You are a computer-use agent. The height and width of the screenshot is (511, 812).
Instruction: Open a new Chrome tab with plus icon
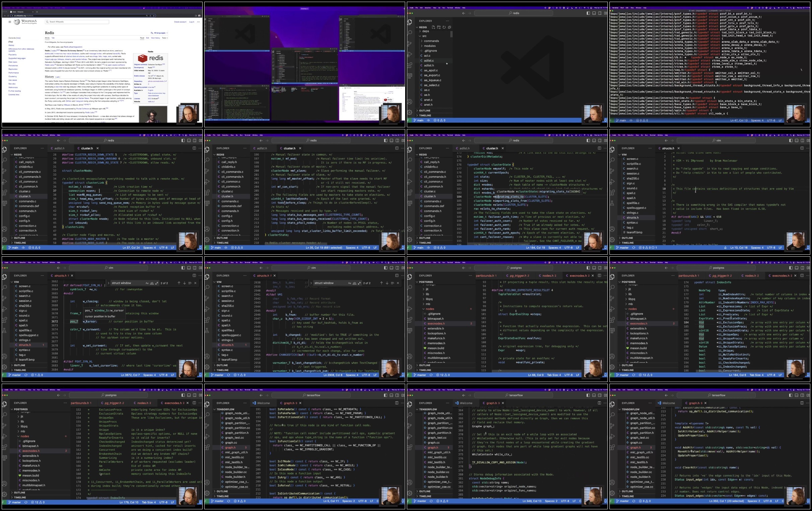[38, 12]
